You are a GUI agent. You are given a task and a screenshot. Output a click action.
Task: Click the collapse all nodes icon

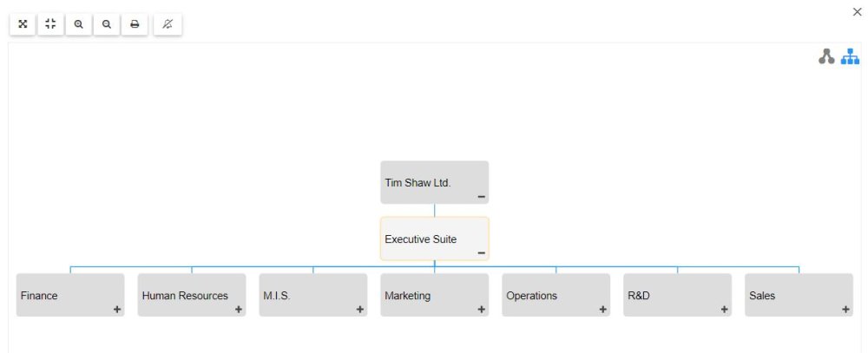(x=50, y=24)
